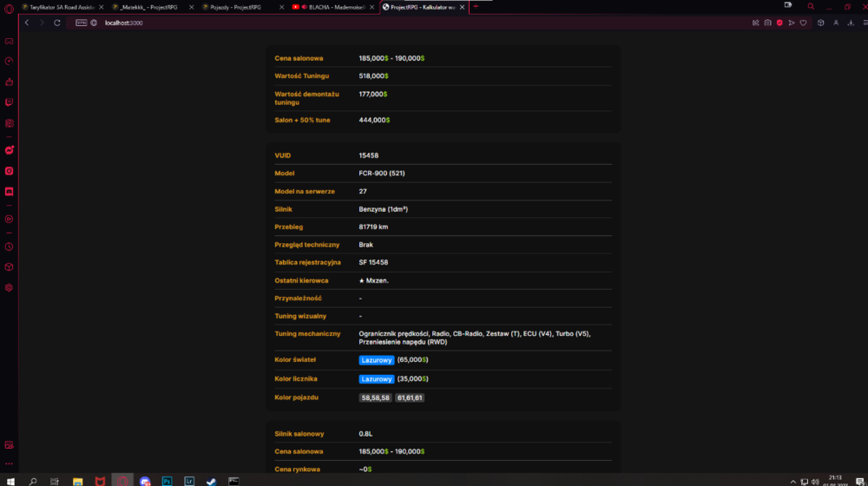Viewport: 868px width, 486px height.
Task: Open the player icon in sidebar
Action: (9, 220)
